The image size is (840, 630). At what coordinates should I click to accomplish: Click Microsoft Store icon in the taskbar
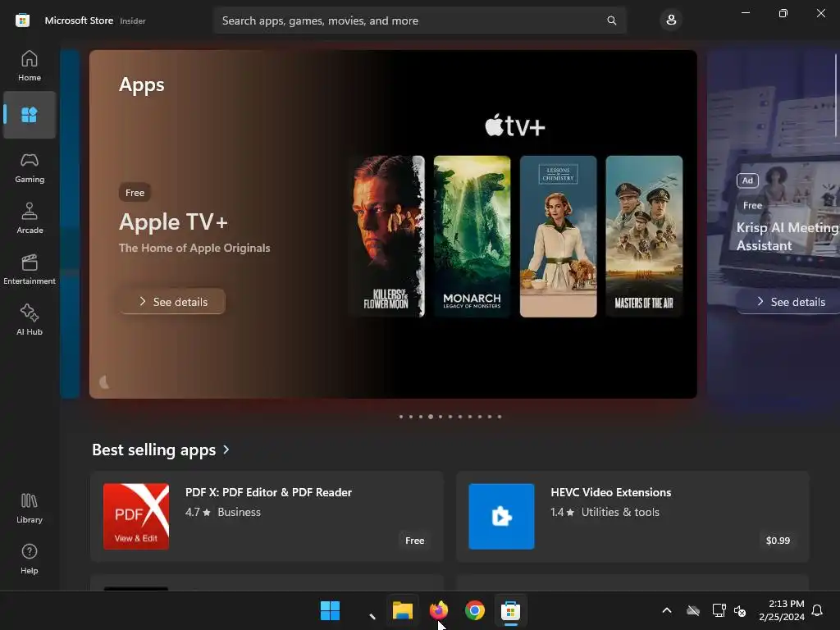click(510, 610)
